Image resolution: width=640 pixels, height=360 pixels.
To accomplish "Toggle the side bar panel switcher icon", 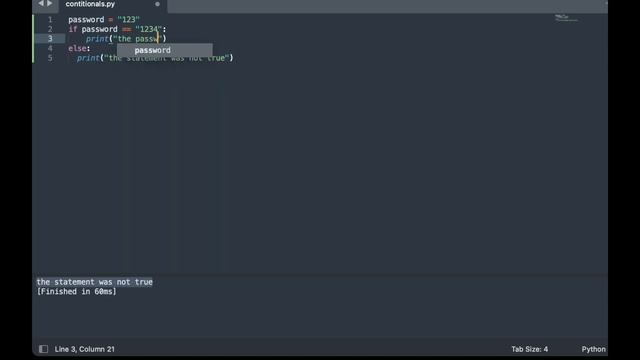I will (x=43, y=349).
